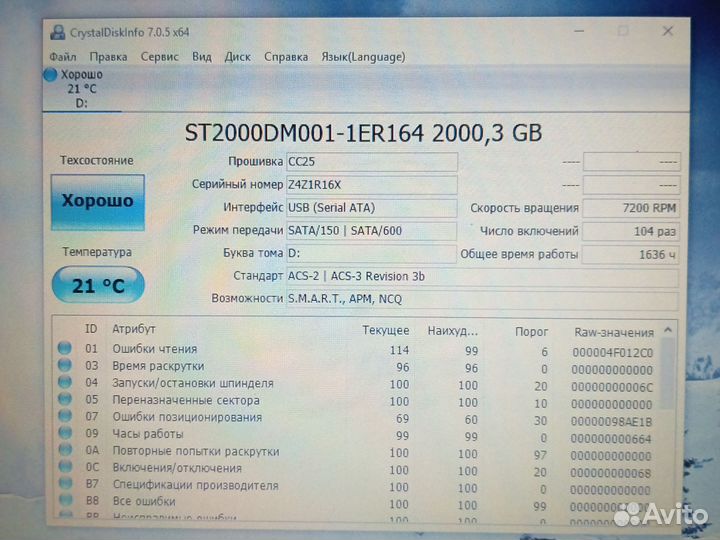Screen dimensions: 720x540
Task: Click the attribute list vertical scrollbar thumb
Action: click(668, 374)
